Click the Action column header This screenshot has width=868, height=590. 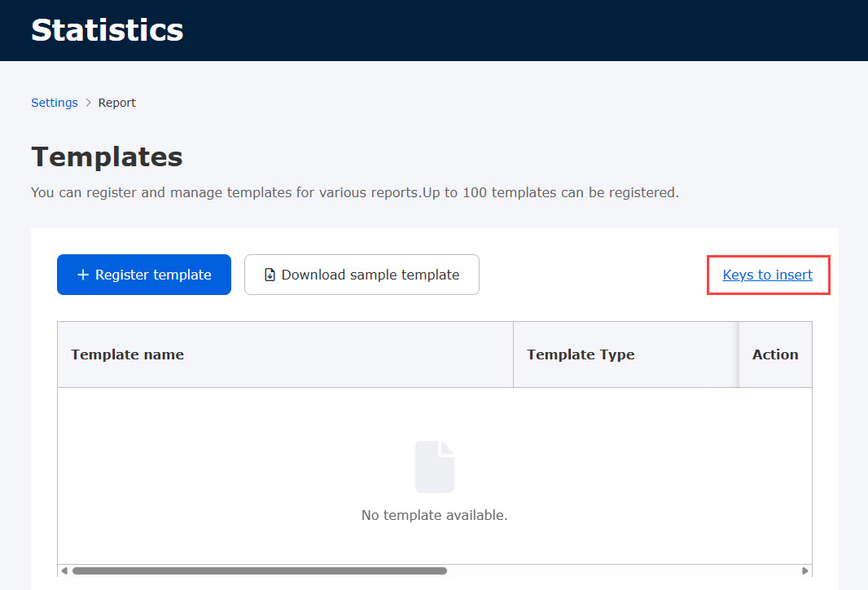click(775, 354)
